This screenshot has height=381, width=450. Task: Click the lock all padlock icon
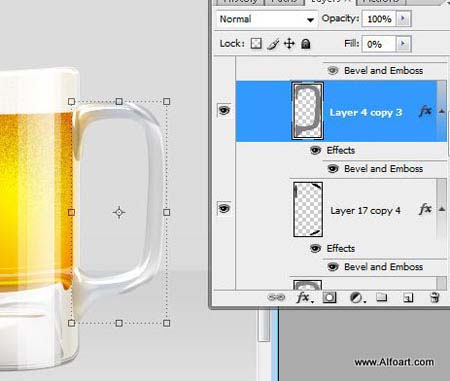pos(306,44)
